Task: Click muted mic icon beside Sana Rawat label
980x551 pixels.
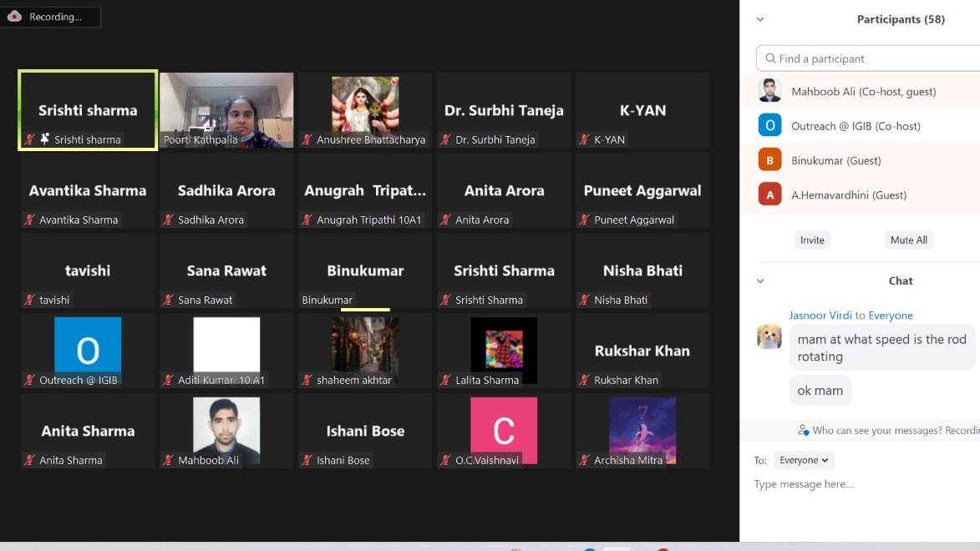Action: click(x=168, y=300)
